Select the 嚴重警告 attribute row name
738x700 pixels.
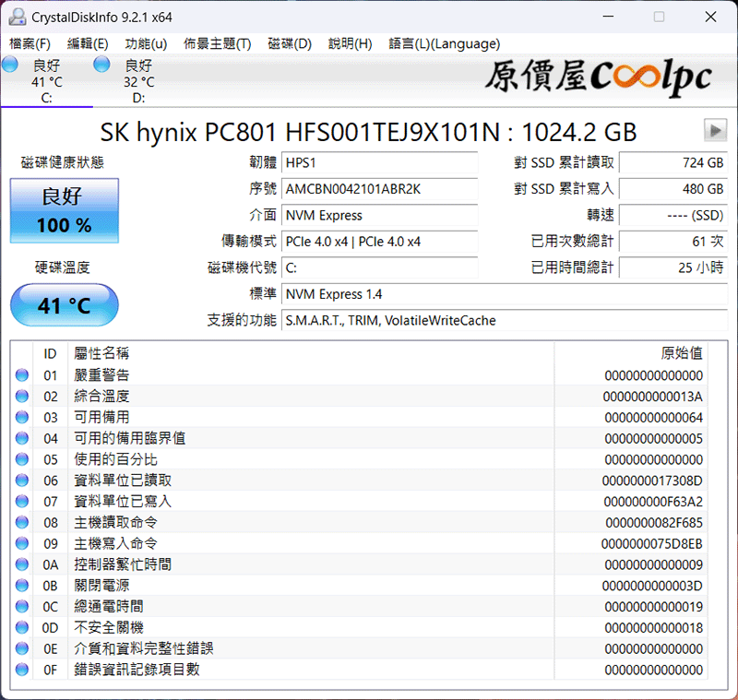coord(101,375)
